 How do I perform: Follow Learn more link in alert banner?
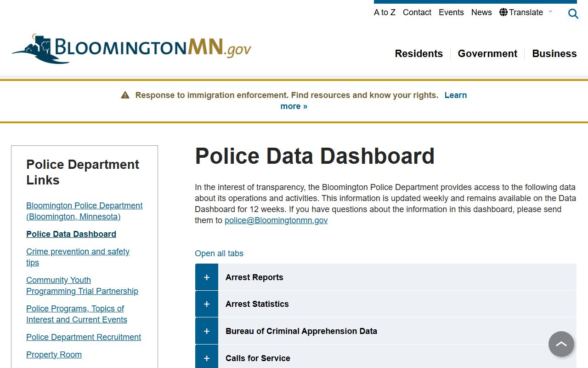pyautogui.click(x=455, y=95)
